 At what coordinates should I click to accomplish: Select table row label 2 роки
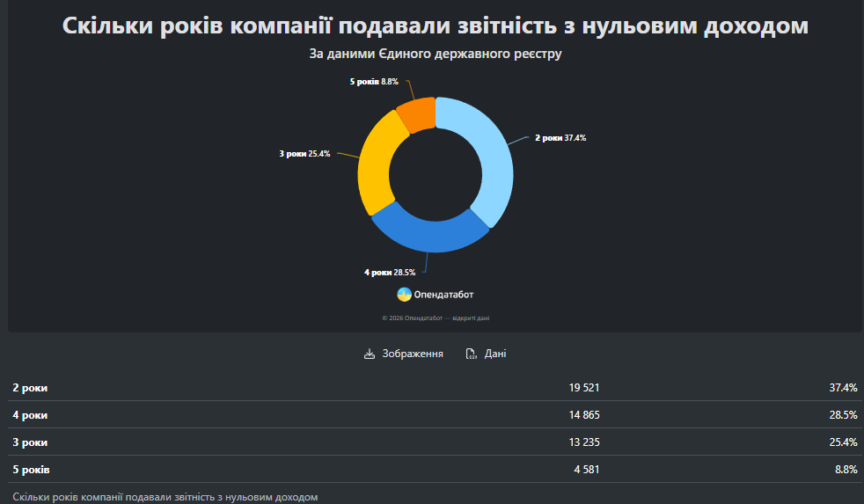30,388
